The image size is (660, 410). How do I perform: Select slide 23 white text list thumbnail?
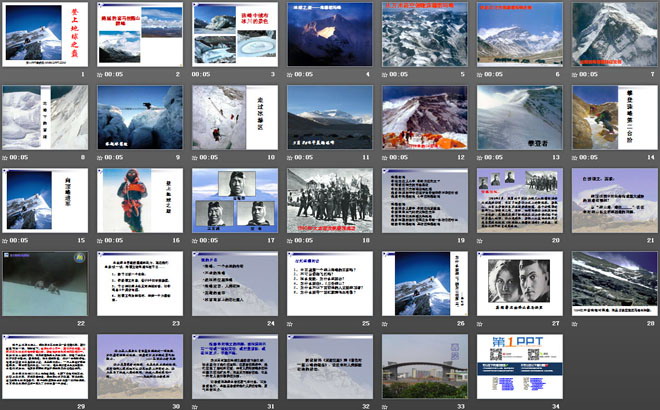tap(140, 284)
